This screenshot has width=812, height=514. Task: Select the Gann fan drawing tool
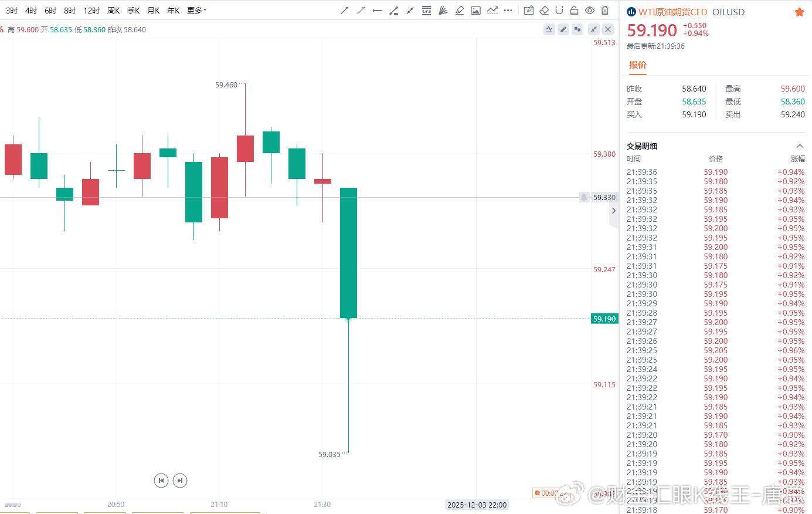pos(443,11)
